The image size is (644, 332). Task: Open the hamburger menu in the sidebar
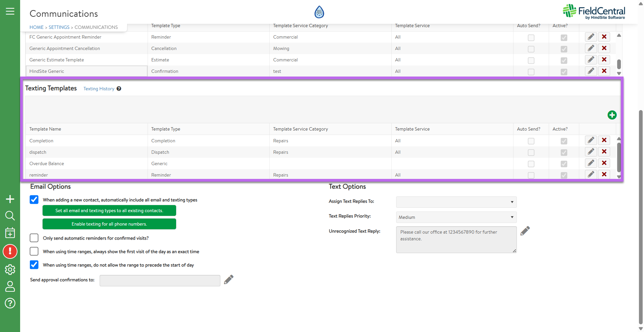[x=10, y=11]
